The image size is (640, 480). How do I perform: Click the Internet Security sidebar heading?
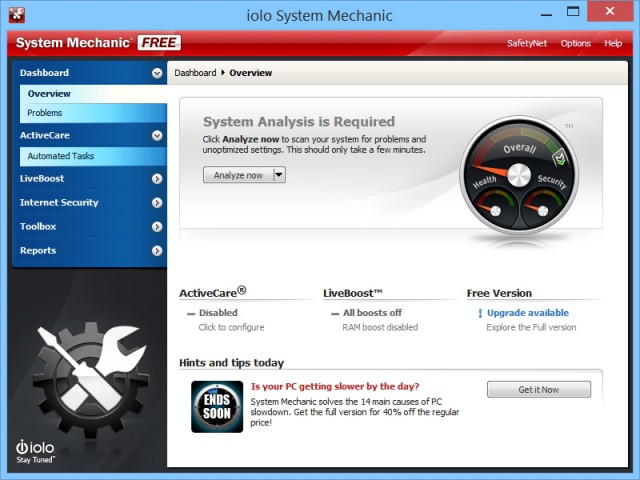(x=59, y=203)
